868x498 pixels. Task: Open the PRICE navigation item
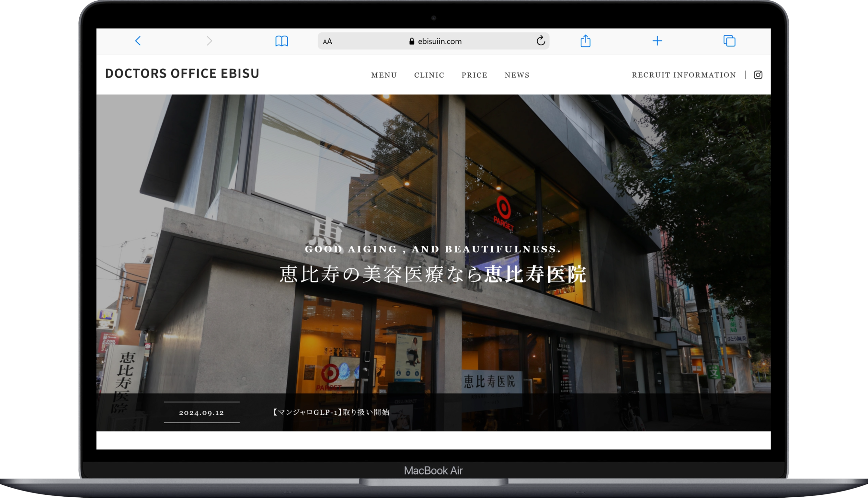(x=474, y=75)
